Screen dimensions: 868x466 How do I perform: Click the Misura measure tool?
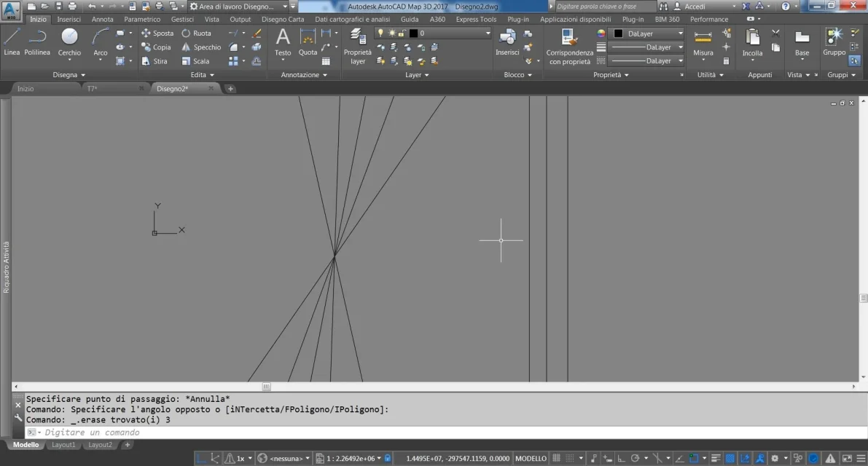[703, 43]
